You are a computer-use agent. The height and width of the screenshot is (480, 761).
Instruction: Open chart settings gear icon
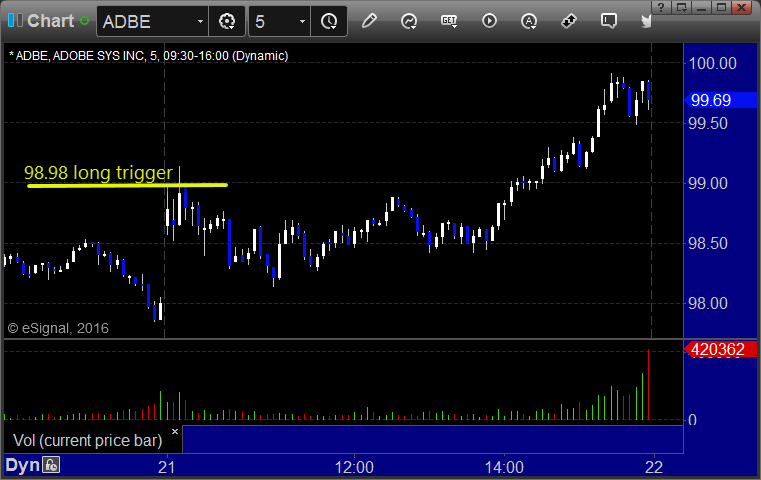[x=227, y=21]
